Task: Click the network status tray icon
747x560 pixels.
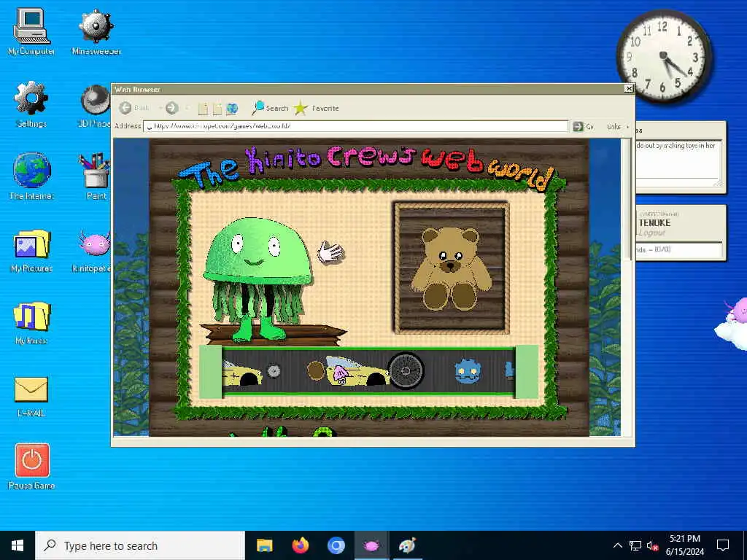Action: click(x=635, y=545)
